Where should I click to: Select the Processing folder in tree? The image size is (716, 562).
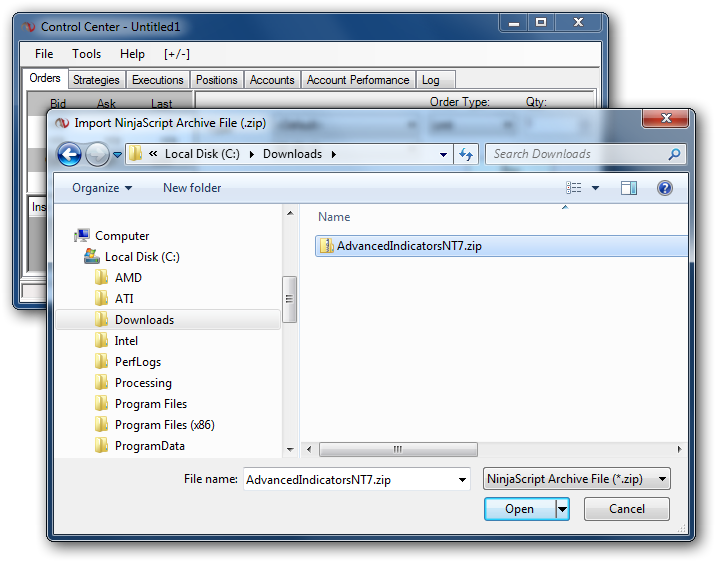point(143,383)
